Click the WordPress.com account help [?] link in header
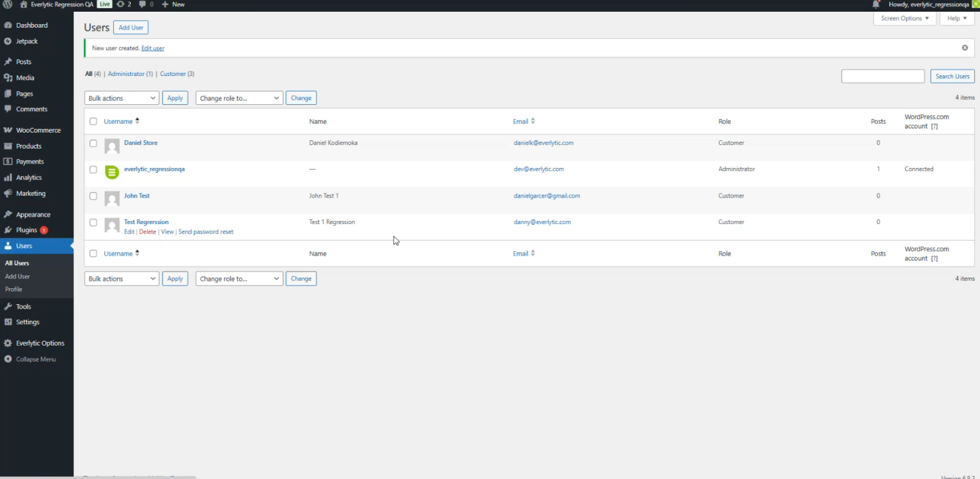The height and width of the screenshot is (479, 980). [934, 127]
